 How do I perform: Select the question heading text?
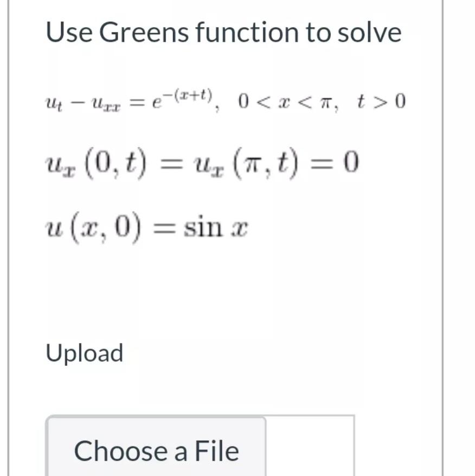(222, 31)
